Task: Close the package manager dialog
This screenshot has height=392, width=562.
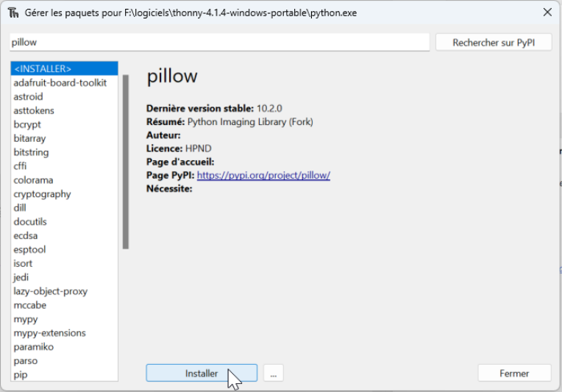Action: click(547, 13)
